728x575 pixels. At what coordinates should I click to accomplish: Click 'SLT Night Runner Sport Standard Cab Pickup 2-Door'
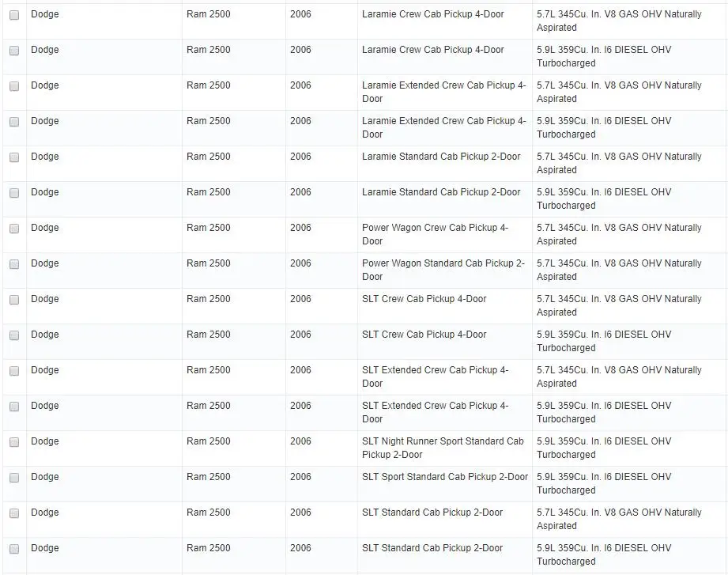click(443, 448)
